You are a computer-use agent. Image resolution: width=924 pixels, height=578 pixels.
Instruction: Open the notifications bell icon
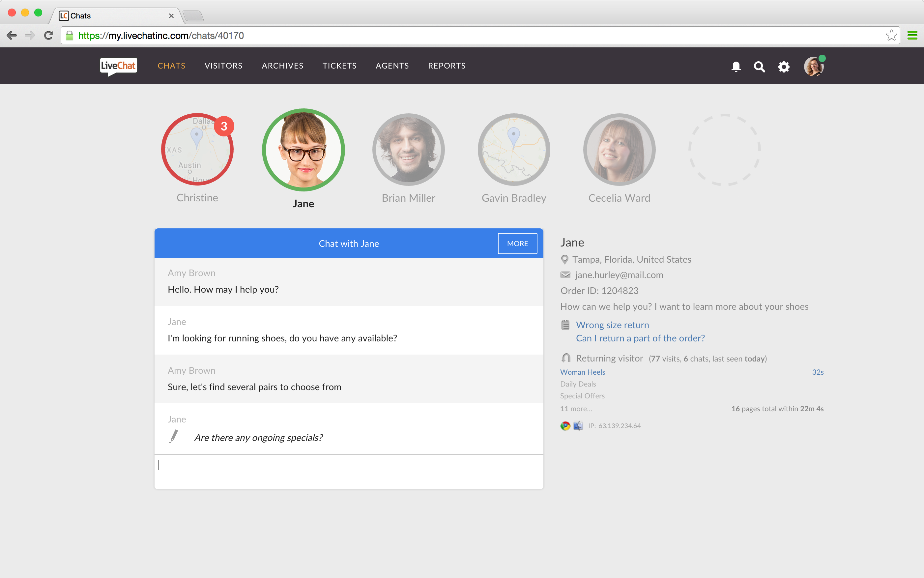click(736, 67)
